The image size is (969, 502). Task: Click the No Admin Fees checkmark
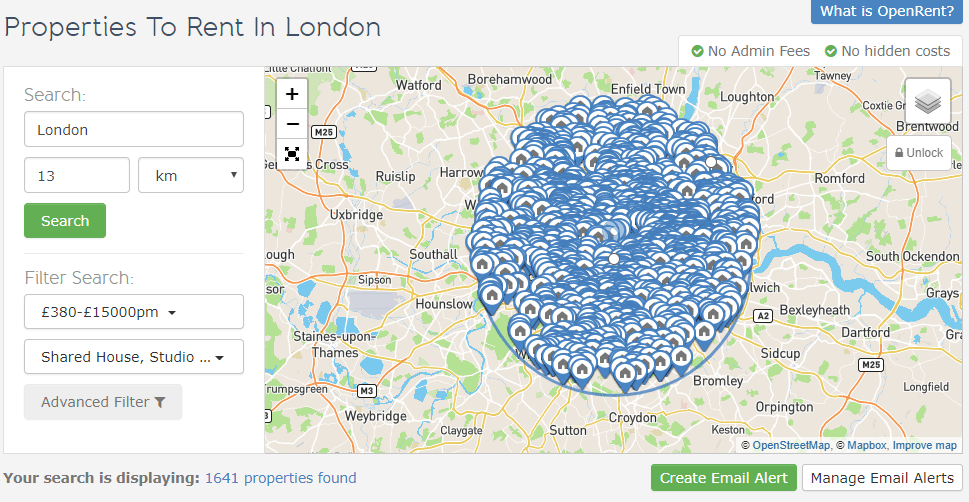pos(696,51)
